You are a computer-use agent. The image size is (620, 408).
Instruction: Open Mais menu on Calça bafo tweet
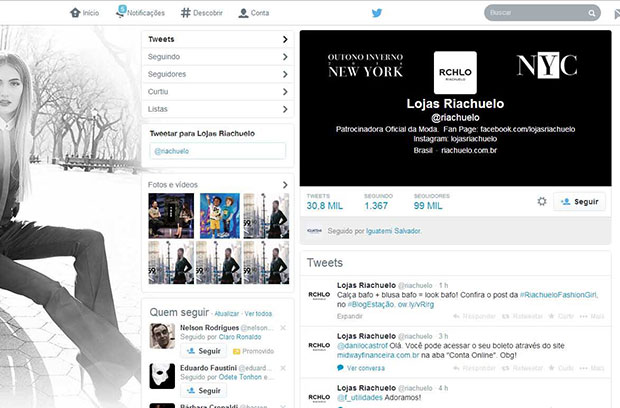click(592, 316)
